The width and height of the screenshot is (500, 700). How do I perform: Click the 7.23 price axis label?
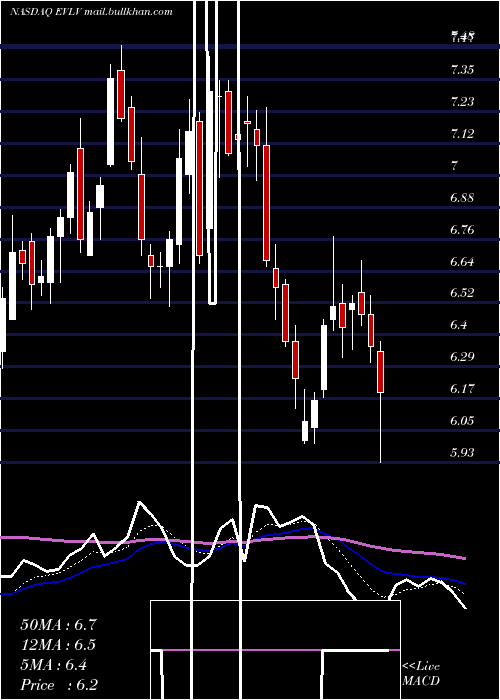tap(462, 101)
